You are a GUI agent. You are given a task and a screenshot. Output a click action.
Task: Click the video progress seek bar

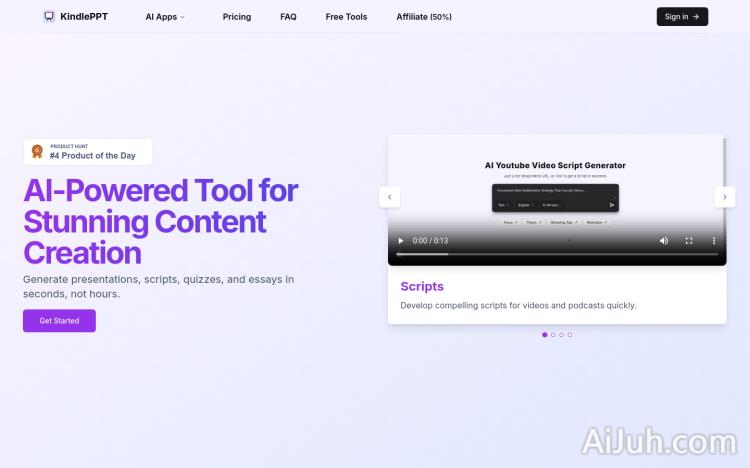pyautogui.click(x=557, y=255)
